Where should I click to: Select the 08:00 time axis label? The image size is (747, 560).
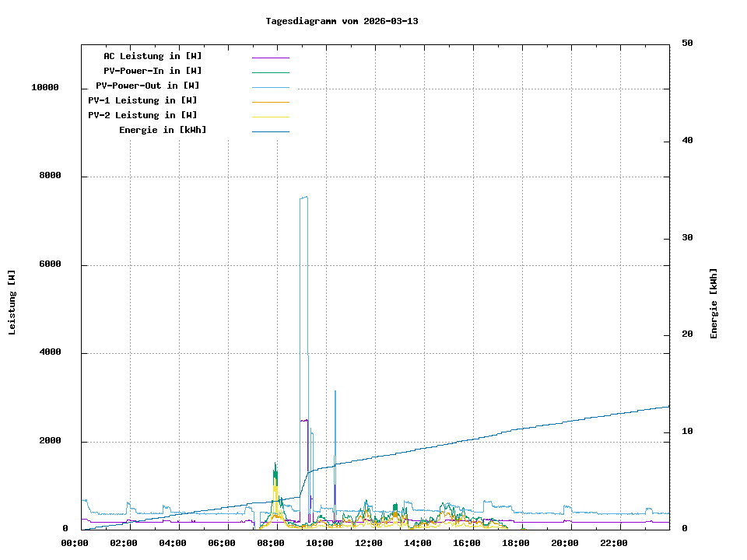click(x=270, y=543)
